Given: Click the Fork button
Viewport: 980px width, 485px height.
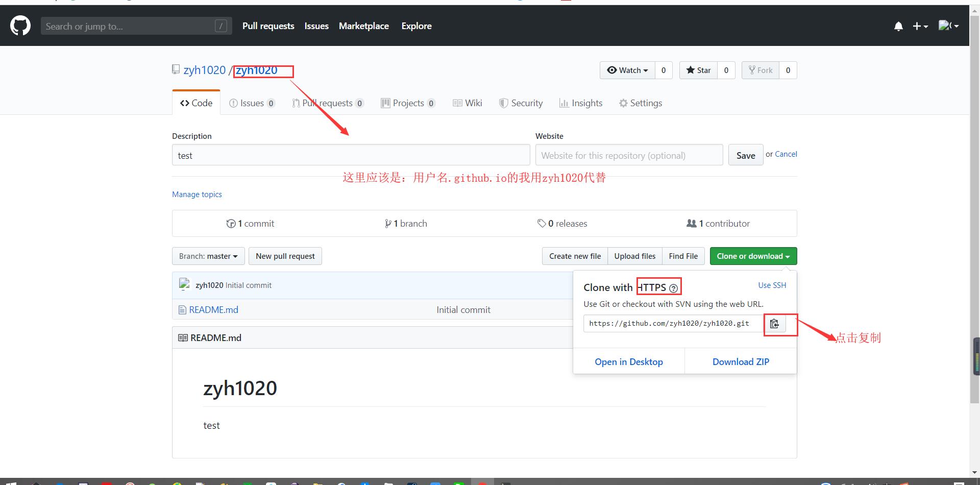Looking at the screenshot, I should pos(761,70).
